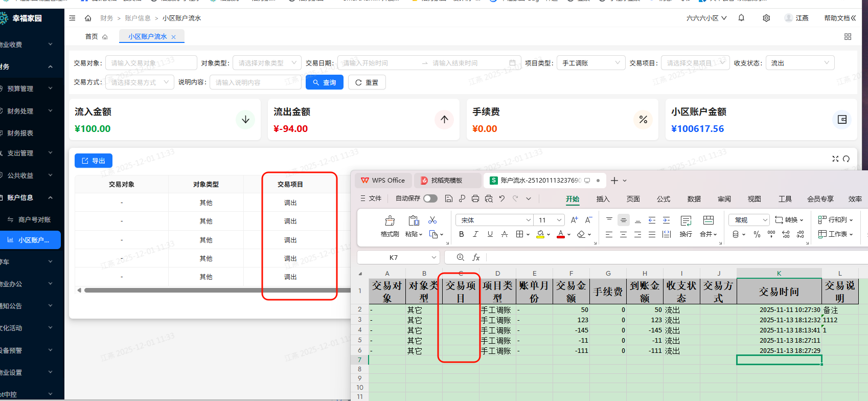Open the 收支状态 dropdown showing 流出

tap(800, 63)
